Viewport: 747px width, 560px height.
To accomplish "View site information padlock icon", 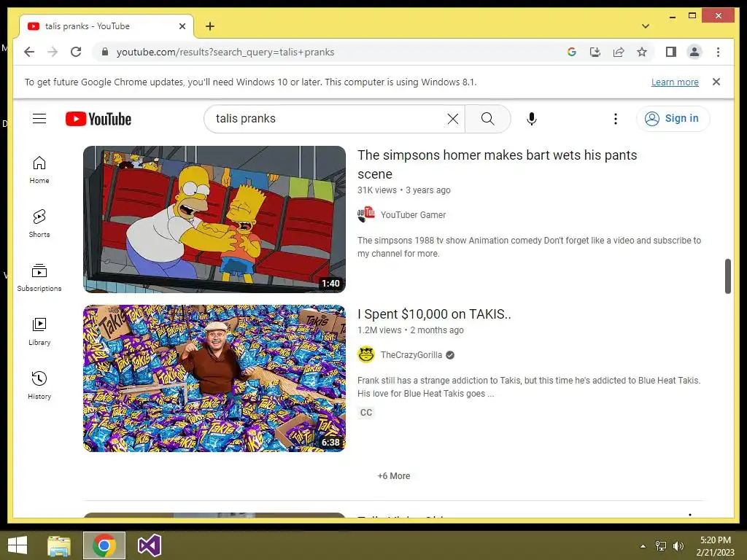I will click(x=105, y=52).
